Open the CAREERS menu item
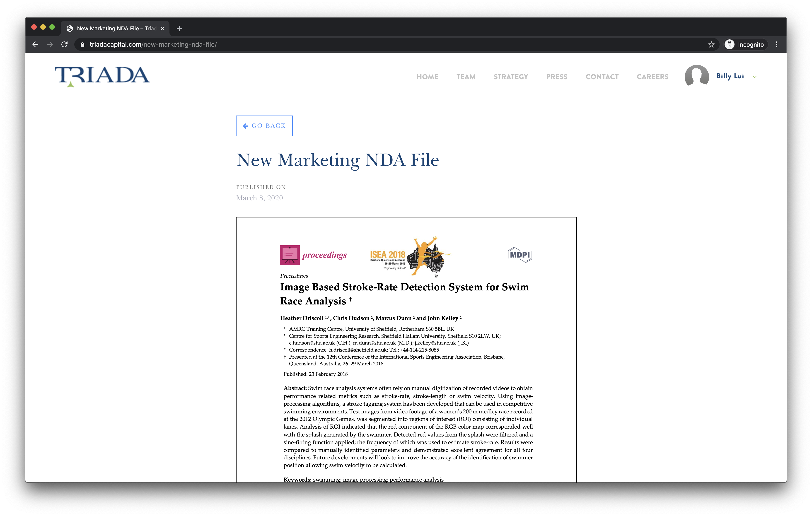 (x=652, y=77)
